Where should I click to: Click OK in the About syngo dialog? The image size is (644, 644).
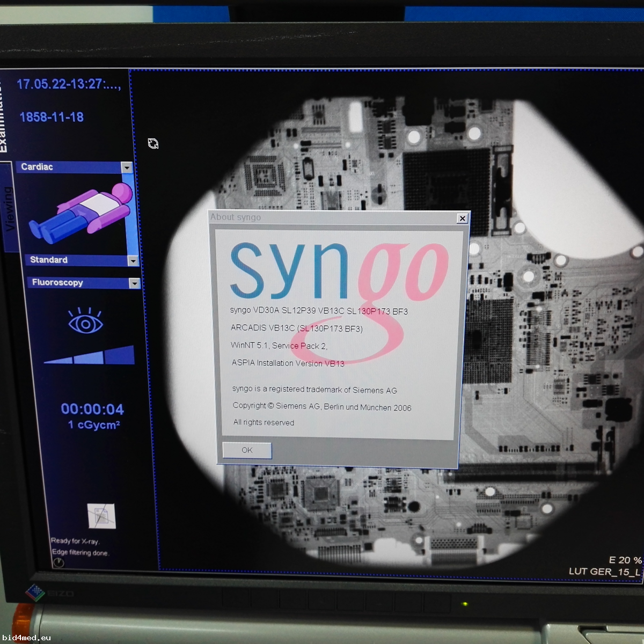pyautogui.click(x=247, y=450)
